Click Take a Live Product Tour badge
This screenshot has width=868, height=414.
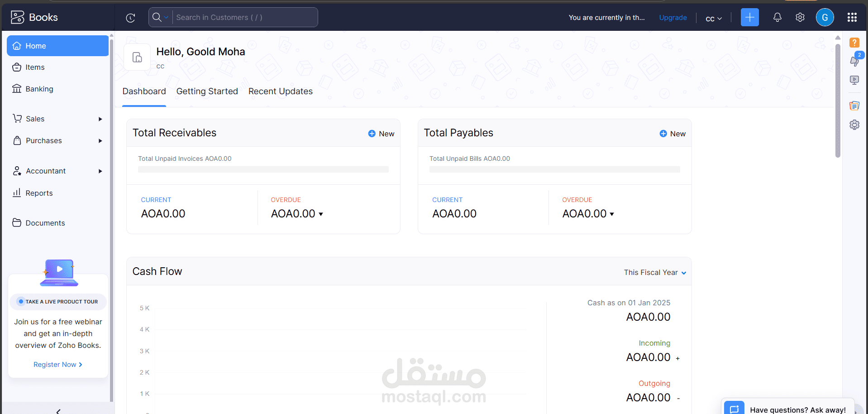click(x=58, y=302)
